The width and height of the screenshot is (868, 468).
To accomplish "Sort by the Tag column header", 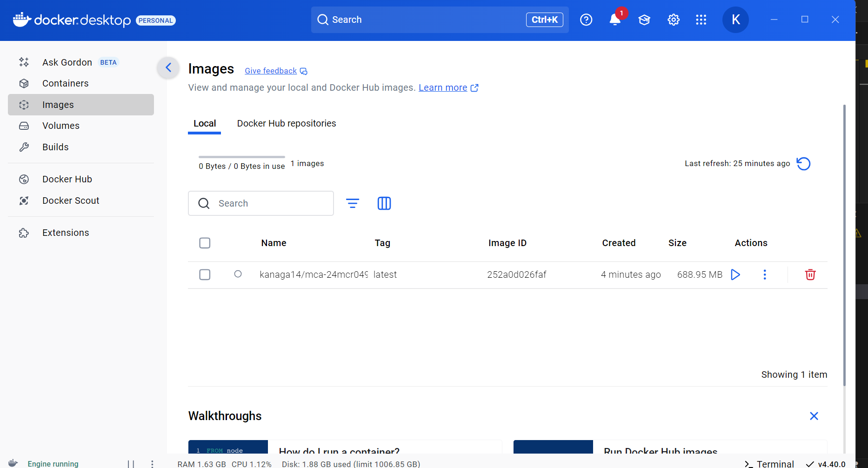I will (382, 243).
